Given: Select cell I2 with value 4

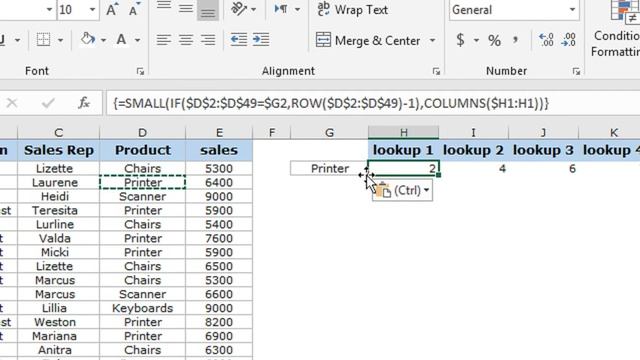Looking at the screenshot, I should (473, 168).
